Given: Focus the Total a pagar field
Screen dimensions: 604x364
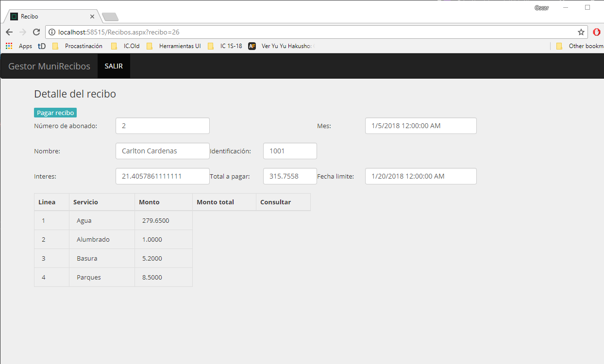Looking at the screenshot, I should (x=290, y=176).
